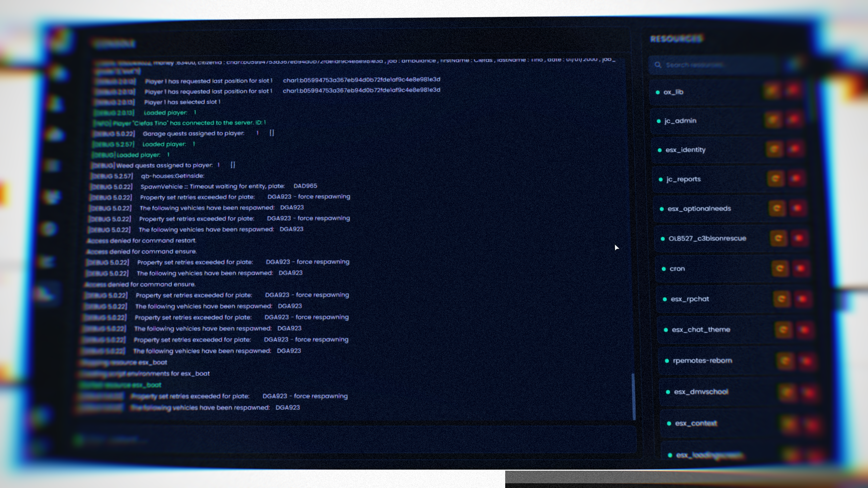Screen dimensions: 868x488
Task: Select the esx_context resource row
Action: click(x=742, y=424)
